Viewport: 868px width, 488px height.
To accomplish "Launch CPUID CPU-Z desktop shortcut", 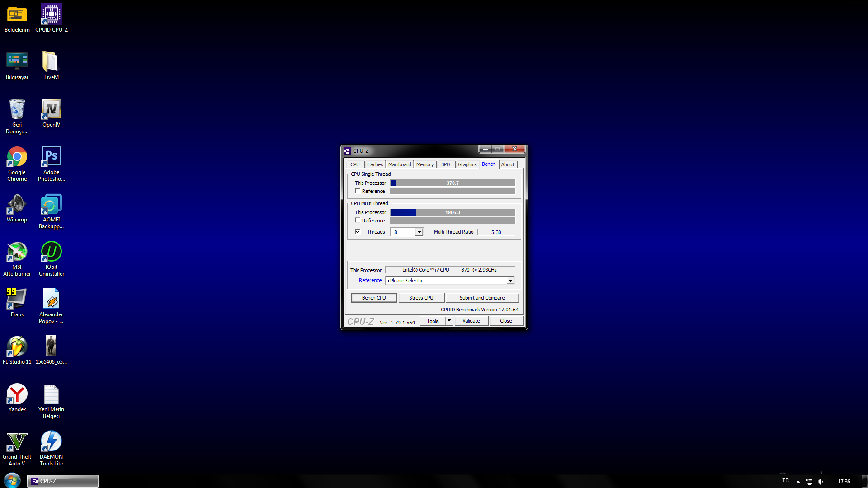I will pos(52,19).
